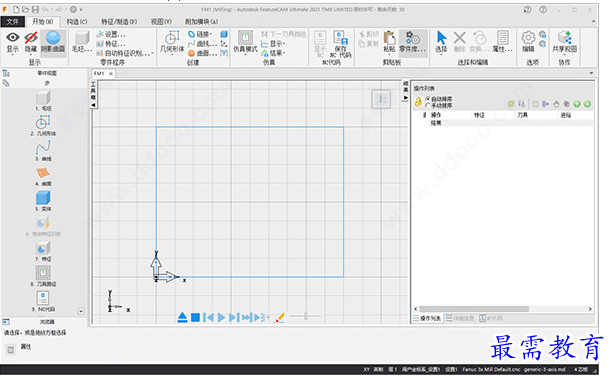Open step 3 Curve in the steps panel

(x=43, y=148)
